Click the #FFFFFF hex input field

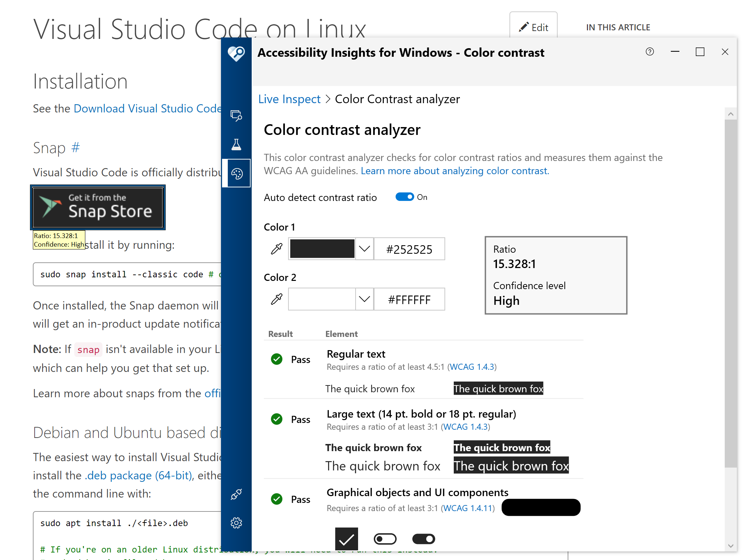tap(409, 299)
